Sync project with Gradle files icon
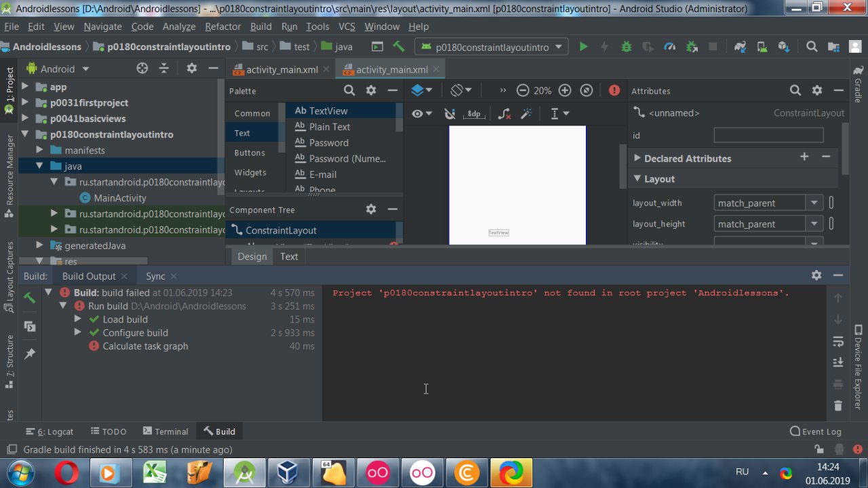Image resolution: width=868 pixels, height=488 pixels. pyautogui.click(x=740, y=47)
